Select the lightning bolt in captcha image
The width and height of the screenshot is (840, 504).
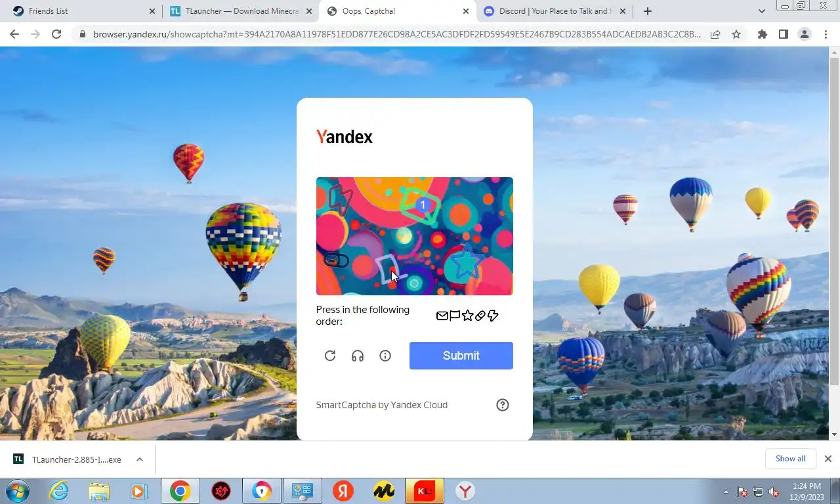340,199
